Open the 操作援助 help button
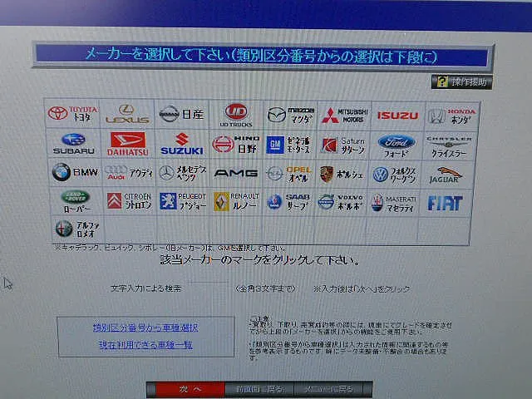532x399 pixels. 462,82
